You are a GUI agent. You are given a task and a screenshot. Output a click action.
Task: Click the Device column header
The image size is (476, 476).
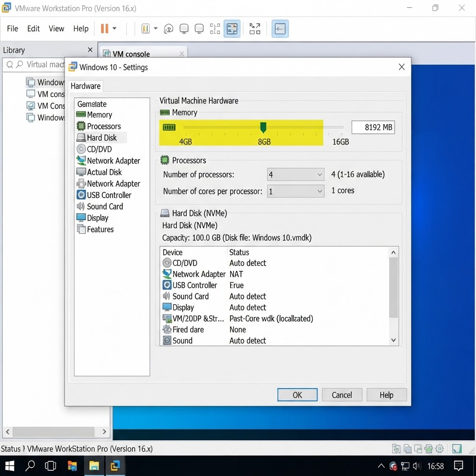tap(194, 252)
